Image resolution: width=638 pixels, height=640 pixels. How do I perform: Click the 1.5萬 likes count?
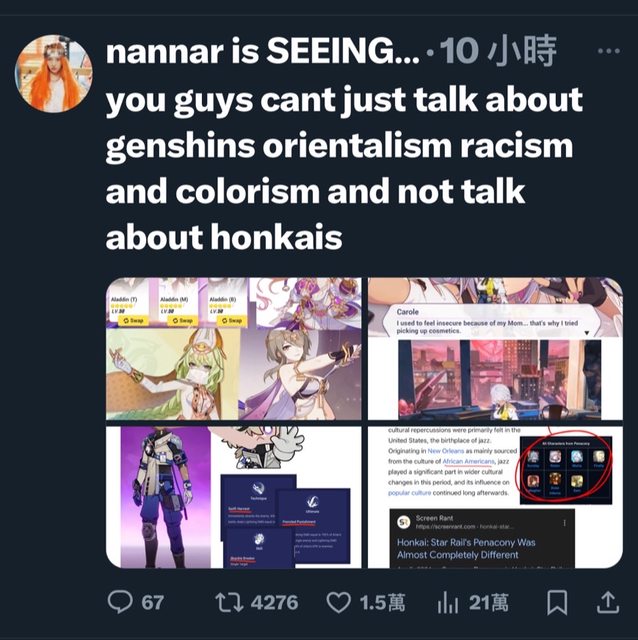click(382, 603)
